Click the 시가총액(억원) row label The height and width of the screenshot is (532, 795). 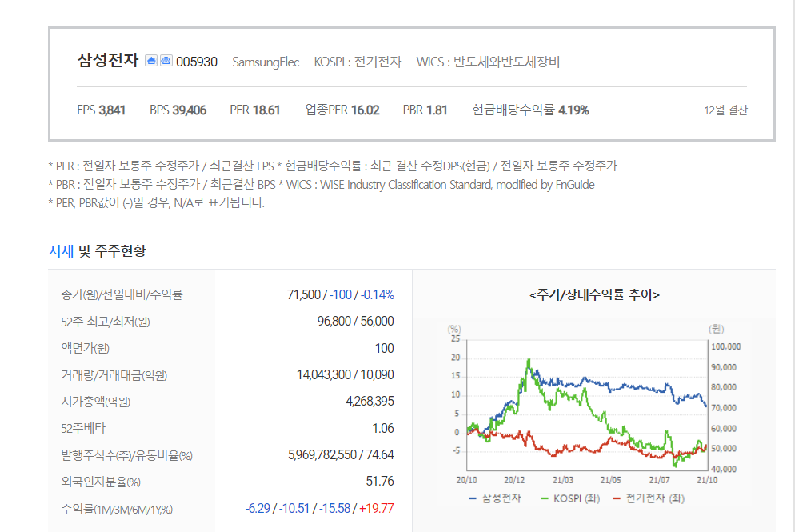click(x=96, y=402)
